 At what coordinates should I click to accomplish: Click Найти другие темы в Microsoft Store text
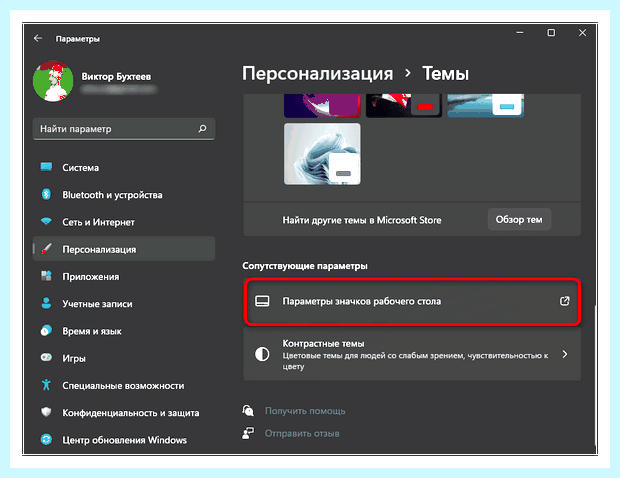[x=362, y=220]
